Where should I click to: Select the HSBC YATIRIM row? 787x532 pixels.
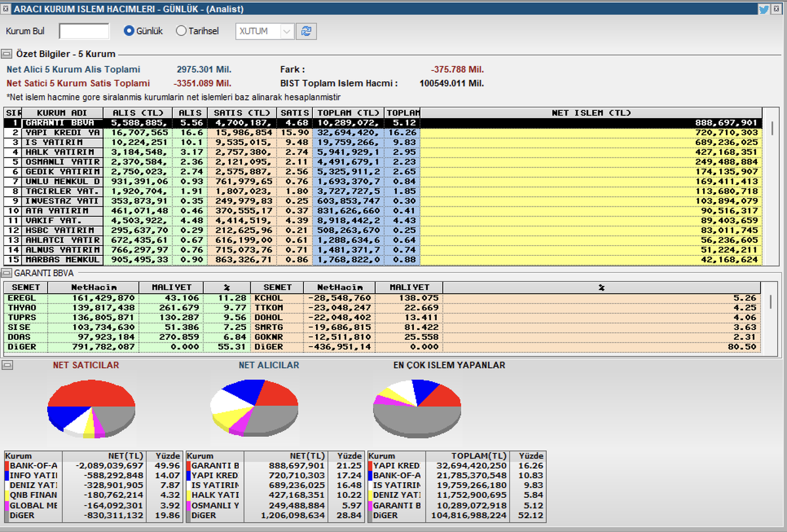383,230
